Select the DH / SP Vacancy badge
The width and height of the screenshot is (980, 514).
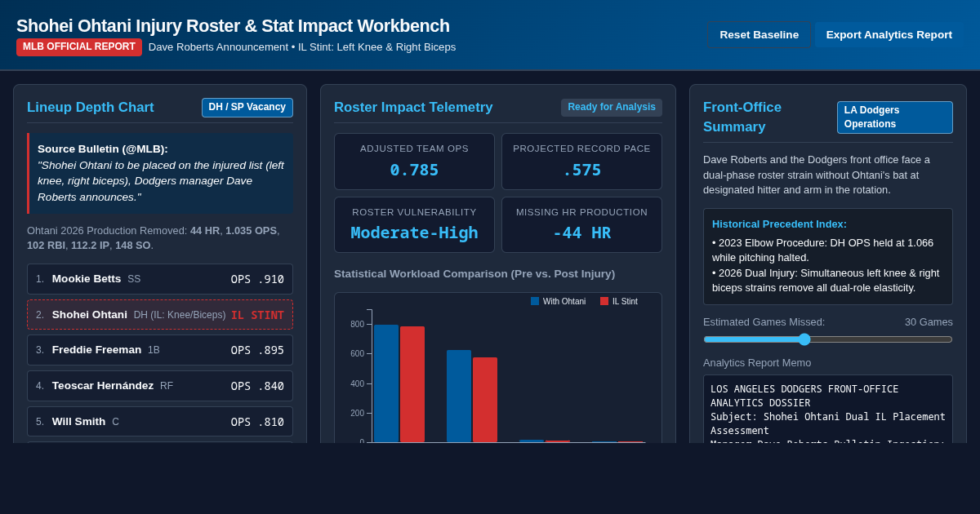[247, 108]
